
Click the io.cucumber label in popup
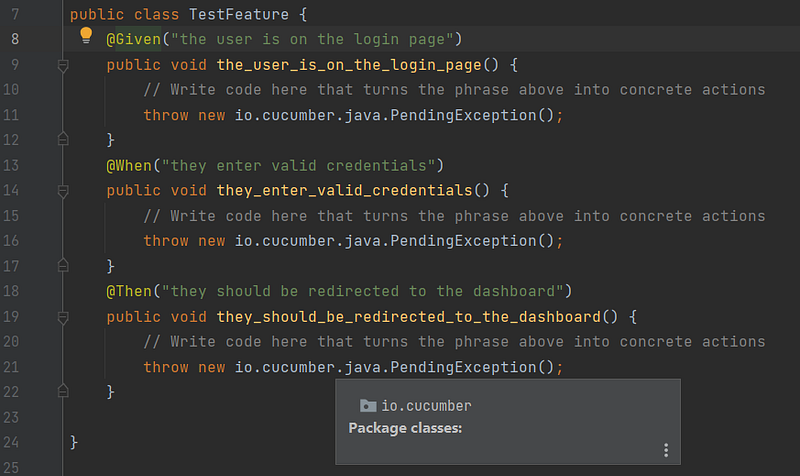pyautogui.click(x=426, y=406)
